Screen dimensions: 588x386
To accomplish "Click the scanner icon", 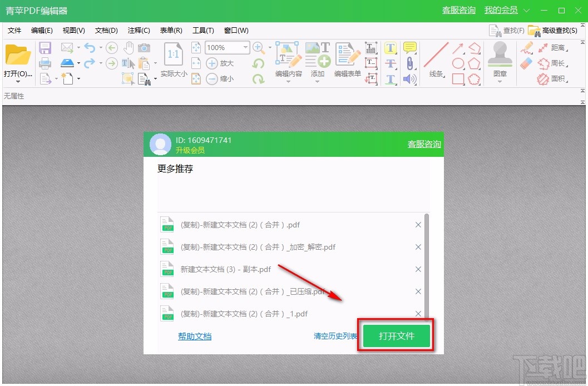I will [67, 63].
